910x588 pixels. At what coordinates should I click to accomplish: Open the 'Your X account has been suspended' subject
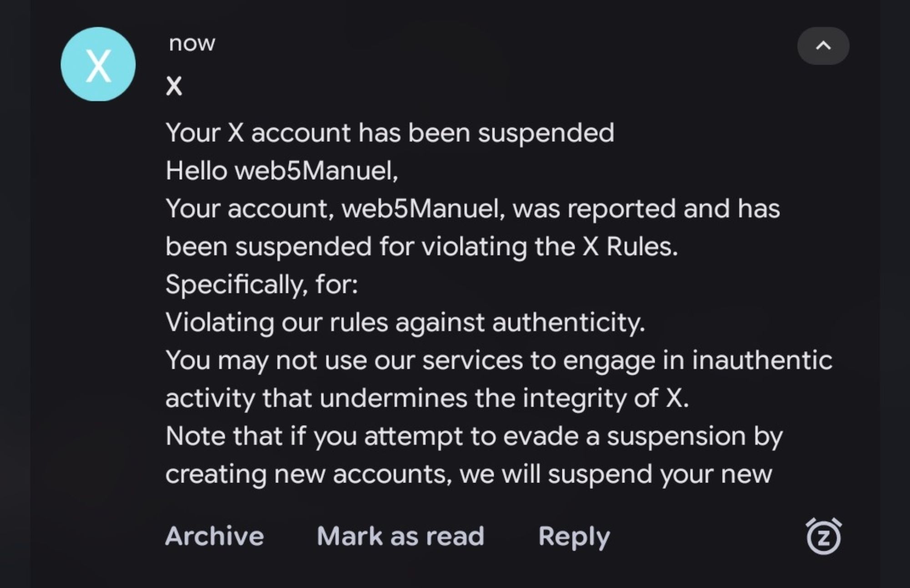pyautogui.click(x=389, y=133)
